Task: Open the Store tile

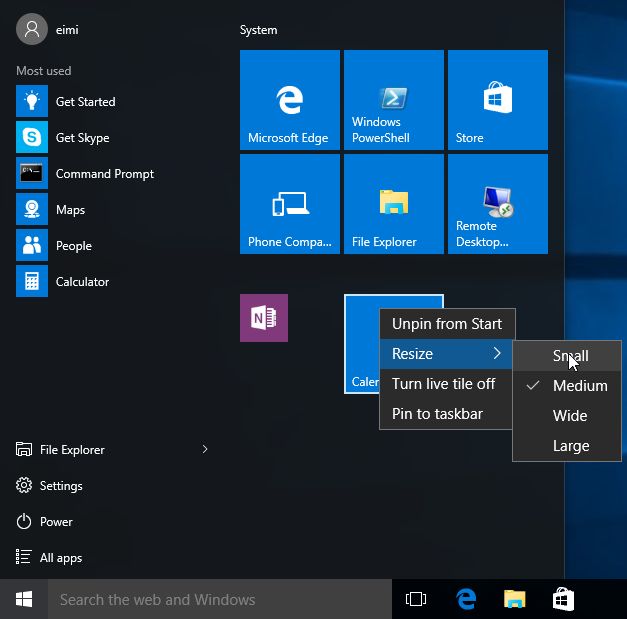Action: click(x=498, y=100)
